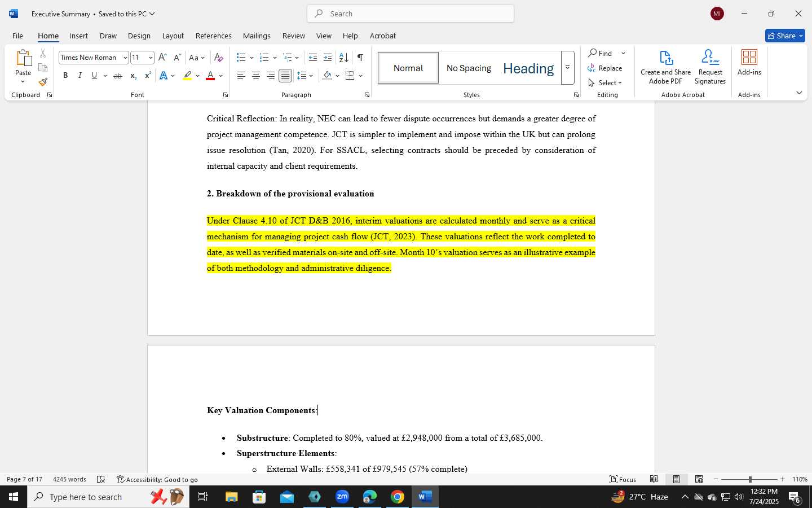Decrease paragraph indent
Screen dimensions: 812x508
[313, 58]
